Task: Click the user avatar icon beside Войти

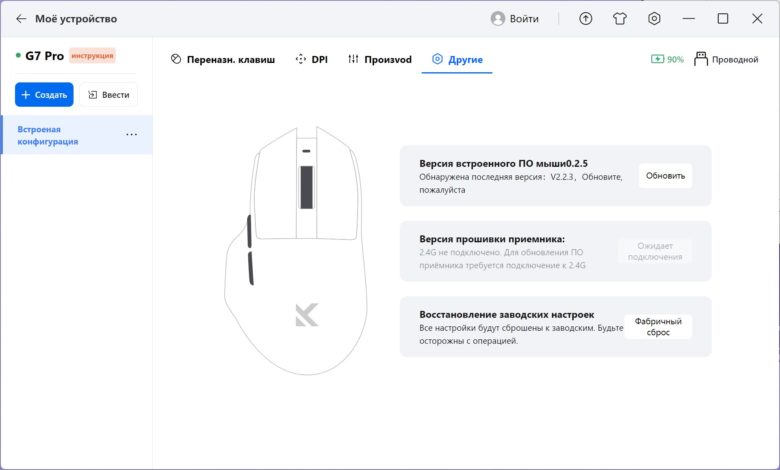Action: click(497, 19)
